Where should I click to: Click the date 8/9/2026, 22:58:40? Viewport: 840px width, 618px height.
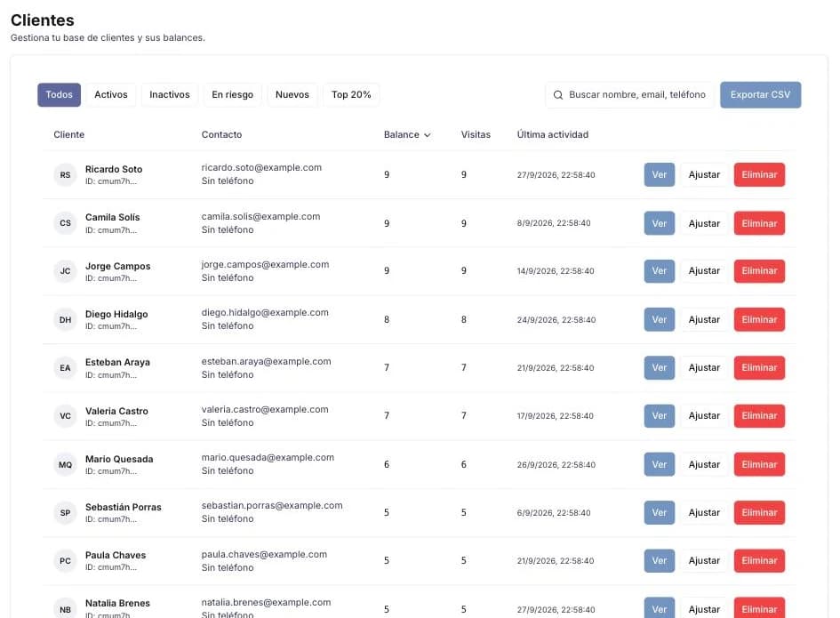tap(554, 223)
